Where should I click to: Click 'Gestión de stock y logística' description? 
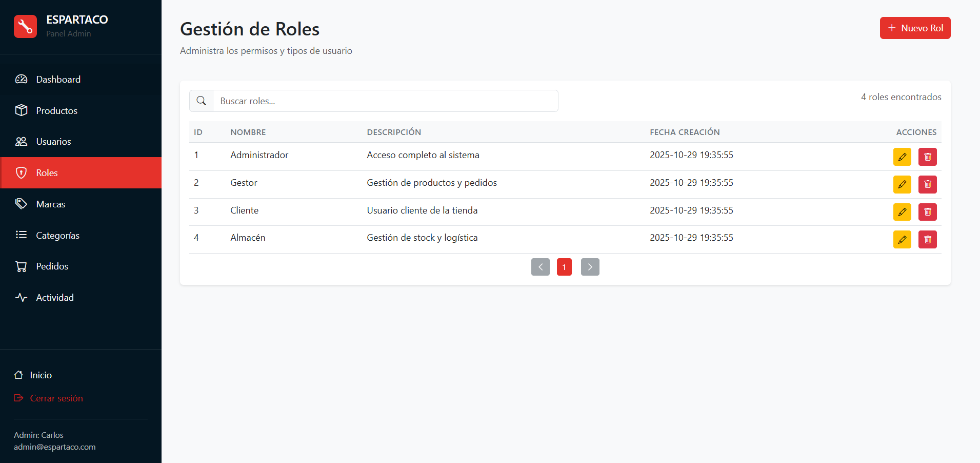pos(422,238)
